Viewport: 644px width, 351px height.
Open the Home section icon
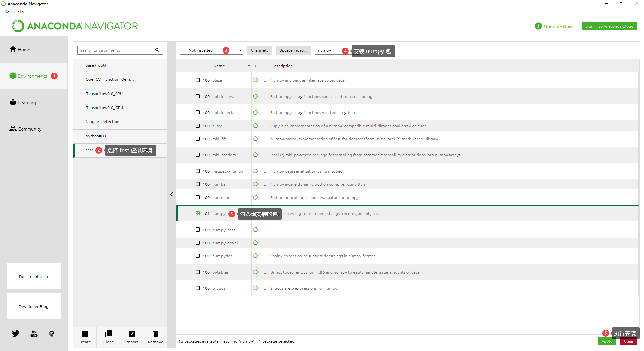[x=13, y=49]
